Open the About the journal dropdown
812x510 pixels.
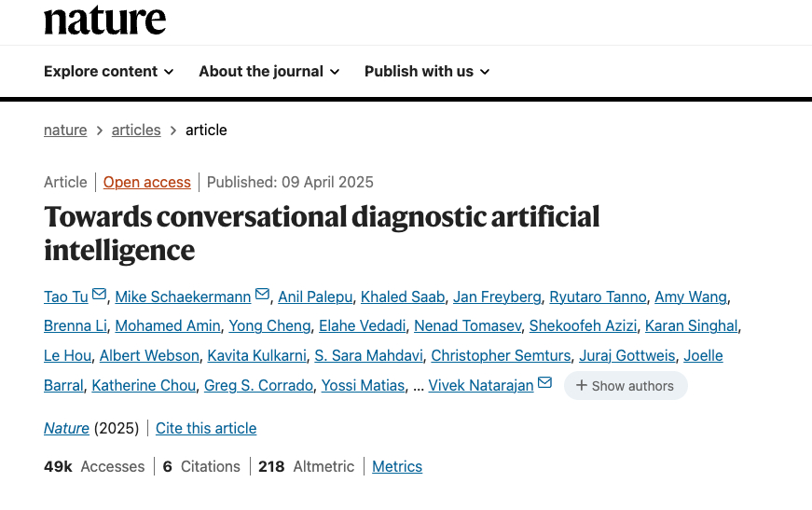click(x=268, y=71)
